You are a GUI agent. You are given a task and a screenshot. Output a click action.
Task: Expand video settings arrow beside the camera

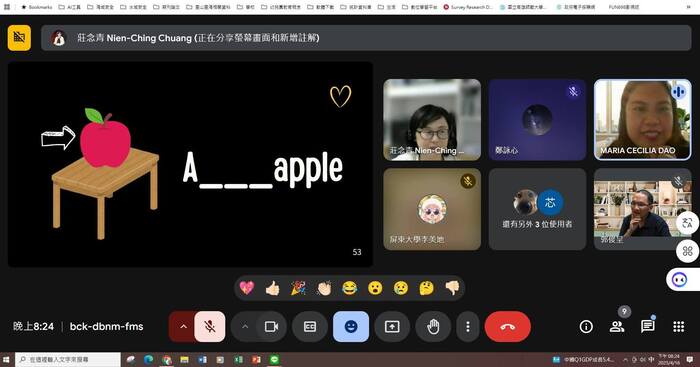point(245,327)
